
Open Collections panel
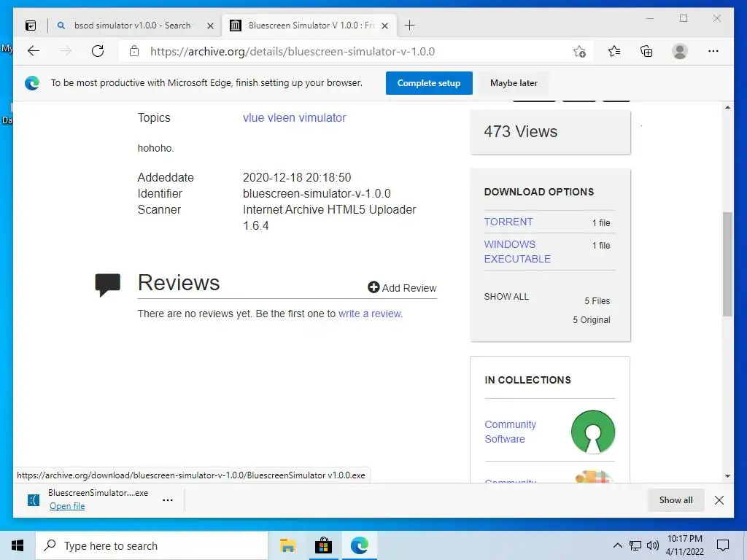click(x=646, y=51)
